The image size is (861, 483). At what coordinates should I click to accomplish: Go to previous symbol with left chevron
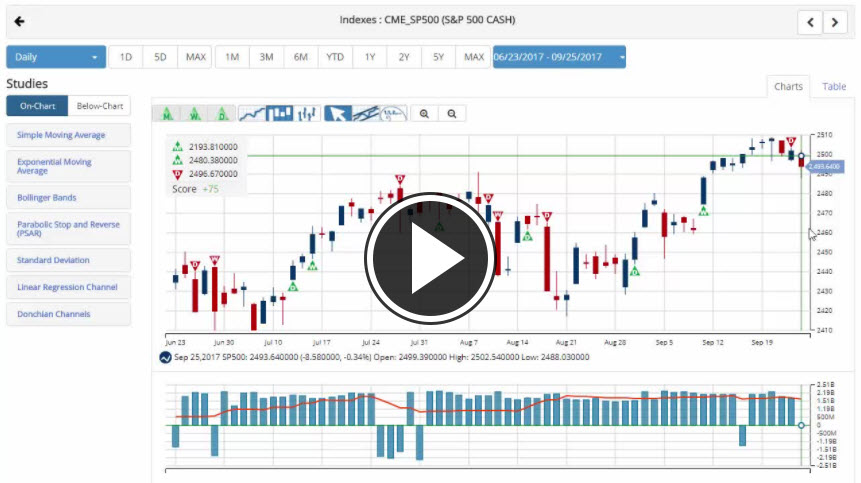tap(810, 23)
